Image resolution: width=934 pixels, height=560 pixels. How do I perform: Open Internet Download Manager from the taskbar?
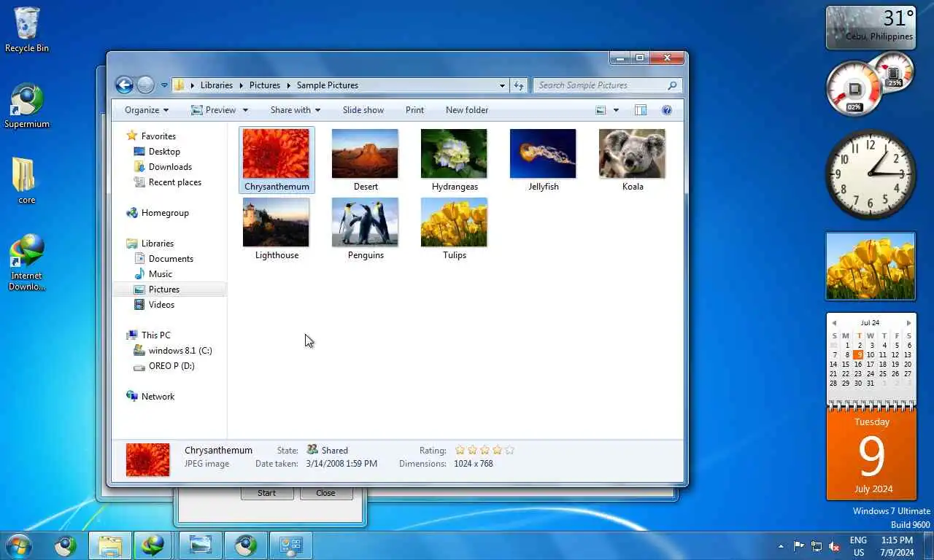coord(153,545)
